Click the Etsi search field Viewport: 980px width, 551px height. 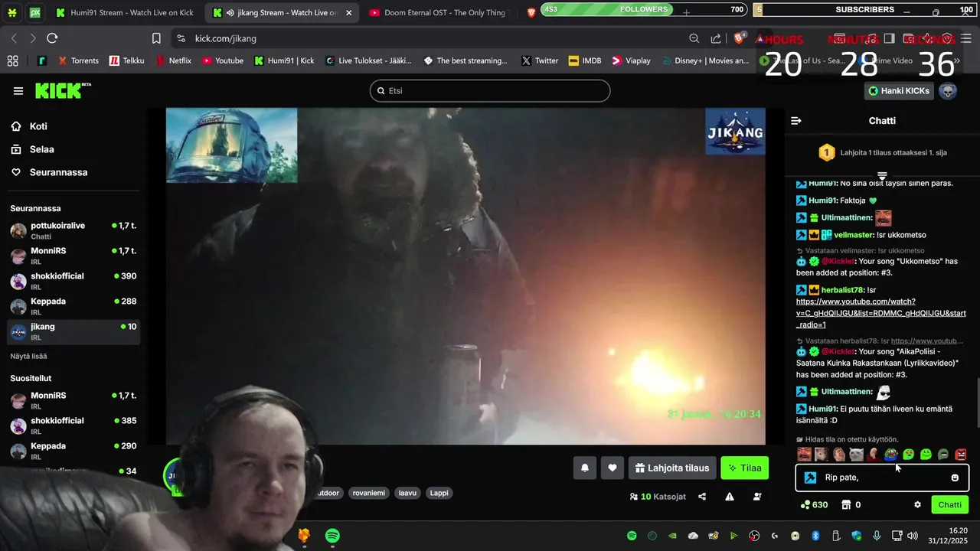click(490, 91)
